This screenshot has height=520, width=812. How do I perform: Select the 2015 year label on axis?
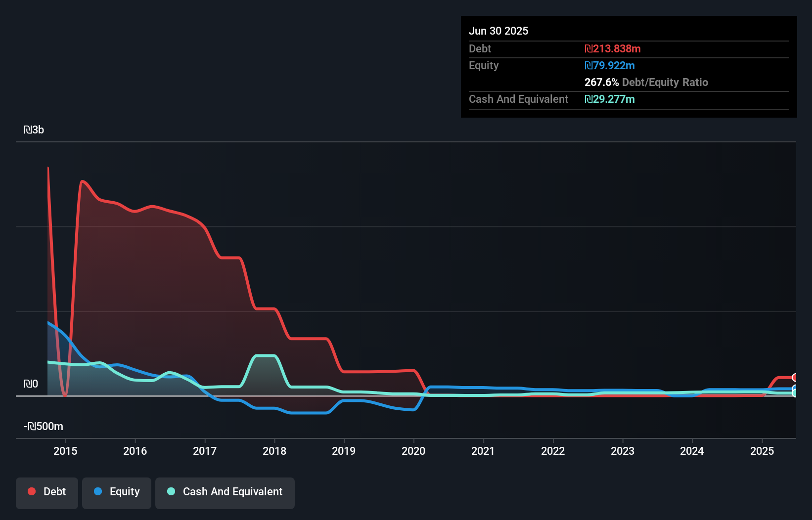(x=65, y=451)
